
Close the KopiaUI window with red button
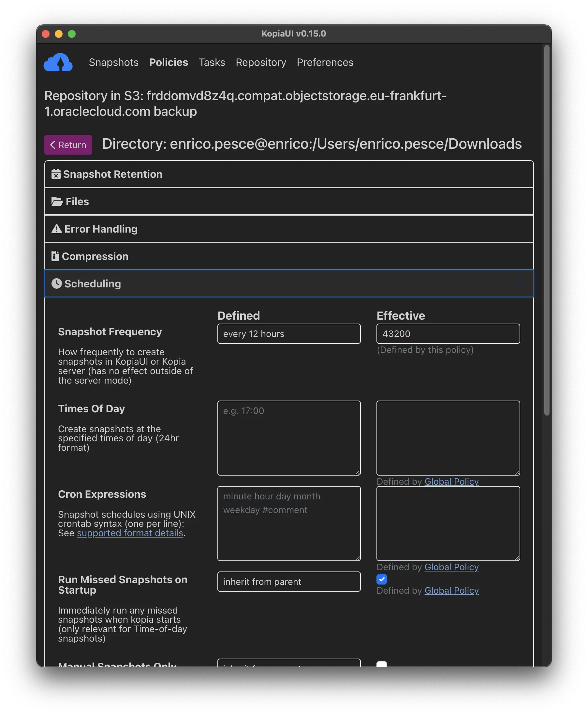pyautogui.click(x=46, y=34)
